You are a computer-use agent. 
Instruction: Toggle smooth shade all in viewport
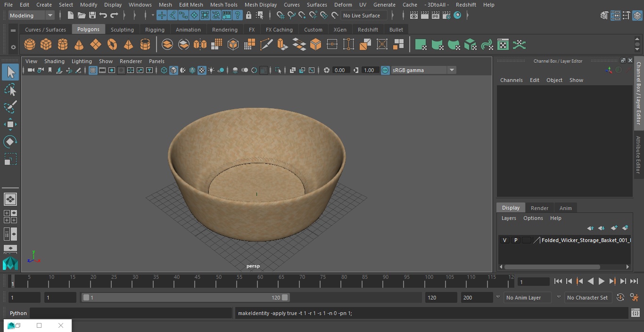click(173, 70)
